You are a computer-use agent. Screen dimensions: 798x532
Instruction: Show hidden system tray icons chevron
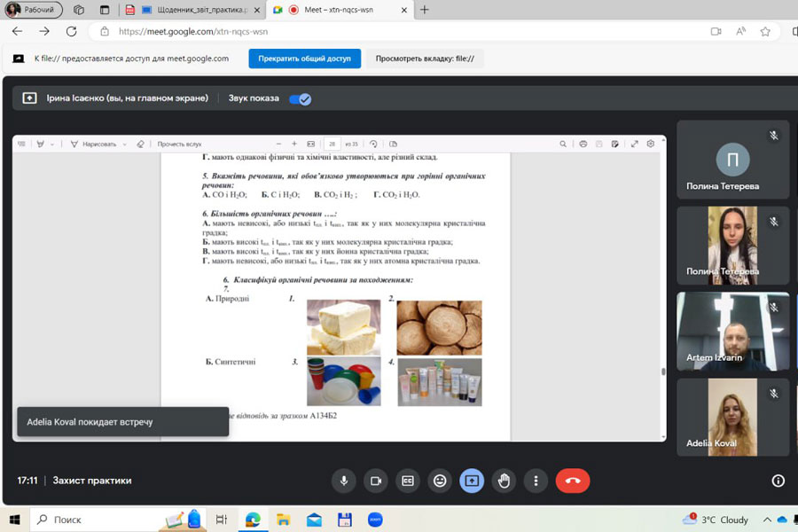point(767,520)
